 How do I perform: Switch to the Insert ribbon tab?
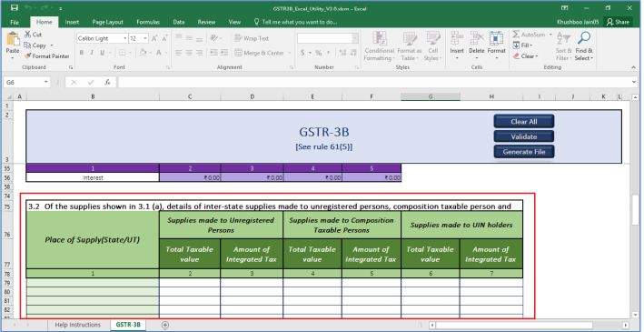point(72,22)
